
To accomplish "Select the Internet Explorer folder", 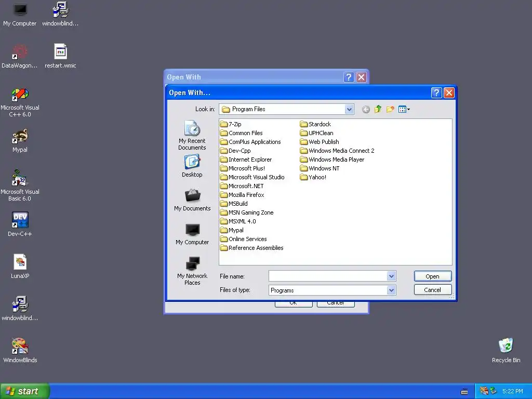I will pos(246,159).
